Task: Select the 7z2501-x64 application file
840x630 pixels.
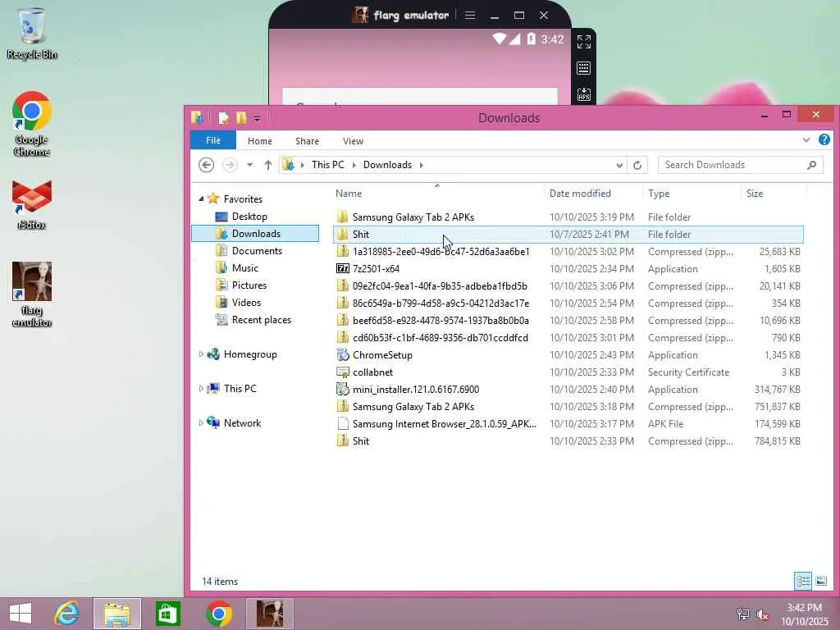Action: tap(568, 268)
